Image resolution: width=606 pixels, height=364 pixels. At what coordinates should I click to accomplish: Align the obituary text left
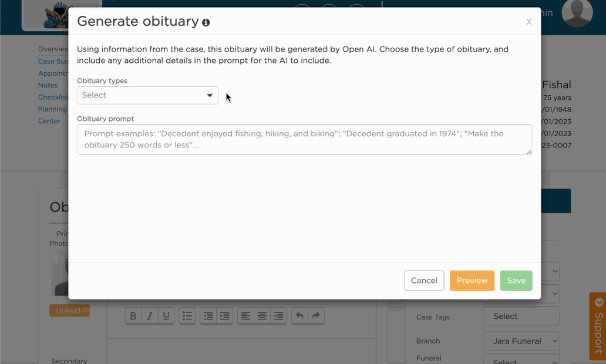[245, 315]
